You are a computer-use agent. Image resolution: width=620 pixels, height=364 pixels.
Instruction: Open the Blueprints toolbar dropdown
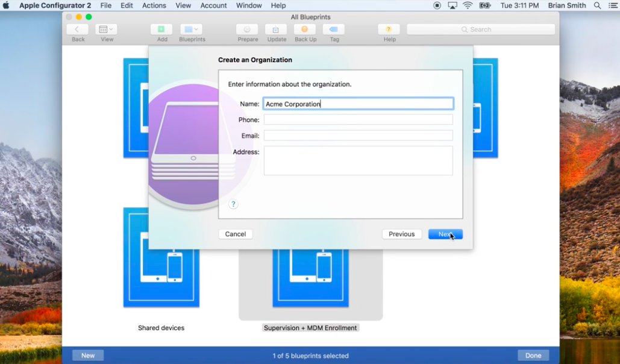tap(192, 30)
